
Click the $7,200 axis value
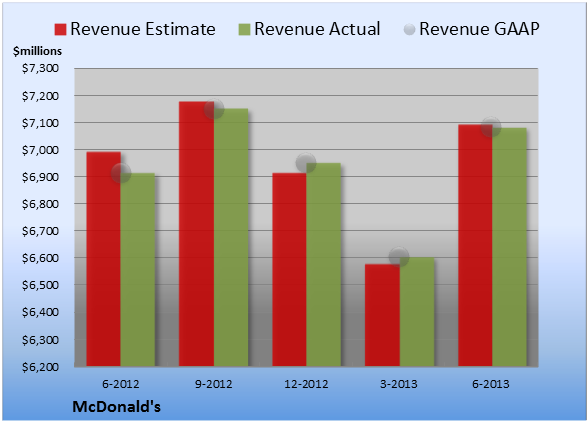point(40,96)
